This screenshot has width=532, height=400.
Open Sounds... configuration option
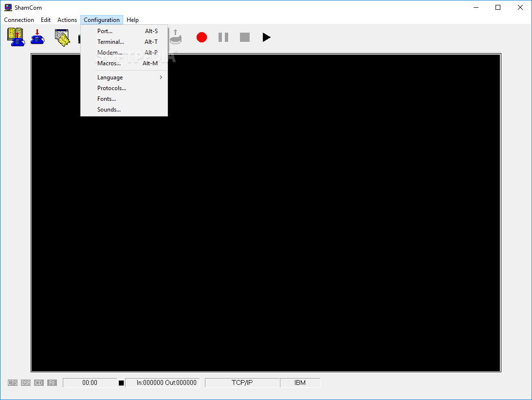pos(124,109)
